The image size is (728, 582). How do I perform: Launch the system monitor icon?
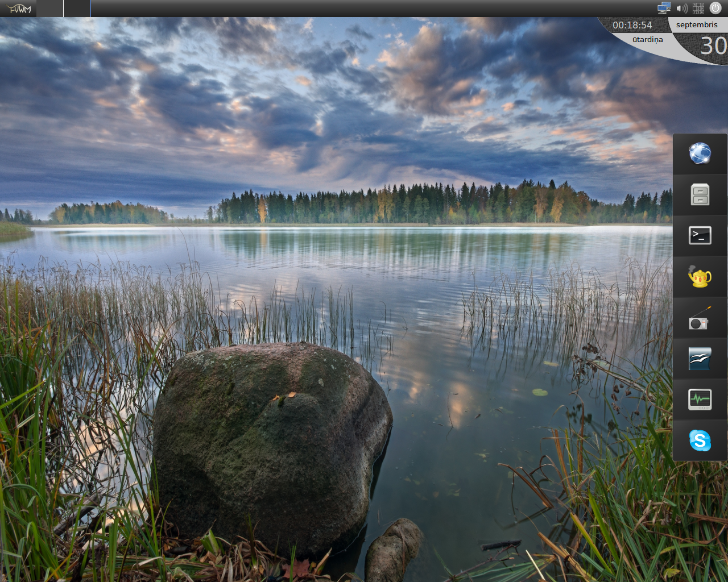click(x=700, y=400)
